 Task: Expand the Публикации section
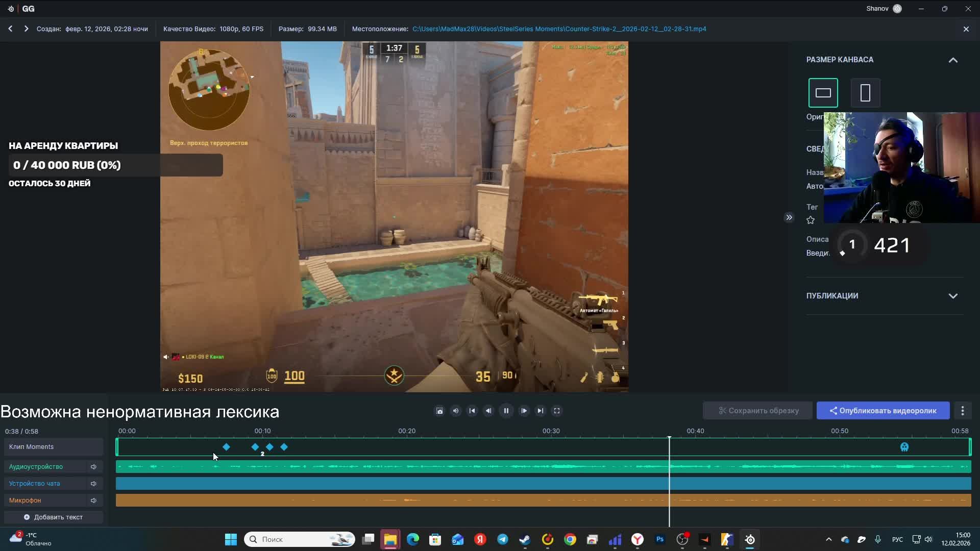pyautogui.click(x=952, y=296)
